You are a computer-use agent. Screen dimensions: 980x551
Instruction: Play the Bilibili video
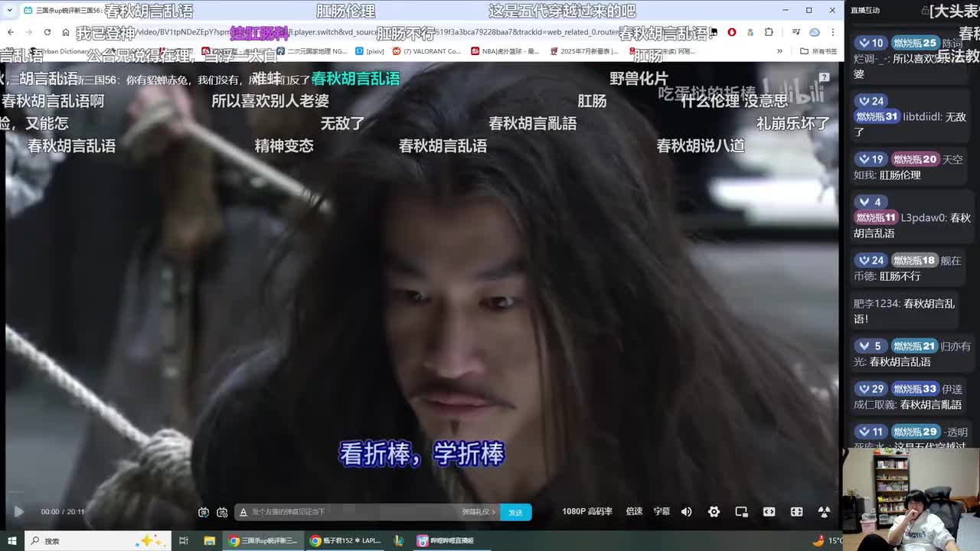tap(19, 512)
